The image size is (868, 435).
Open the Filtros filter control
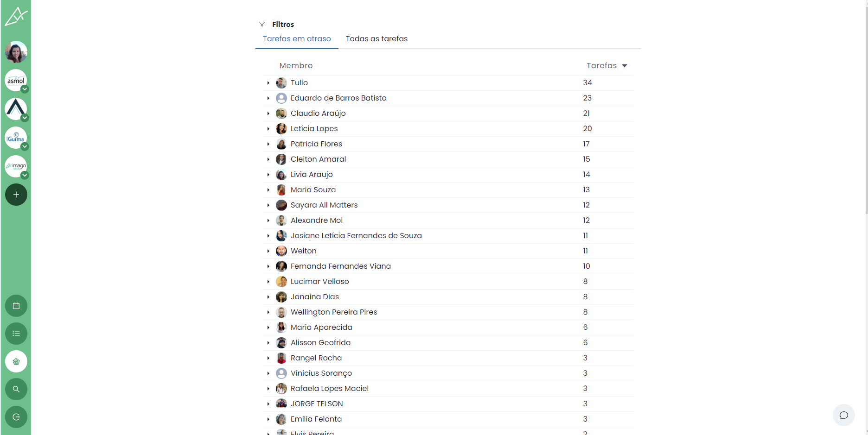[x=277, y=24]
